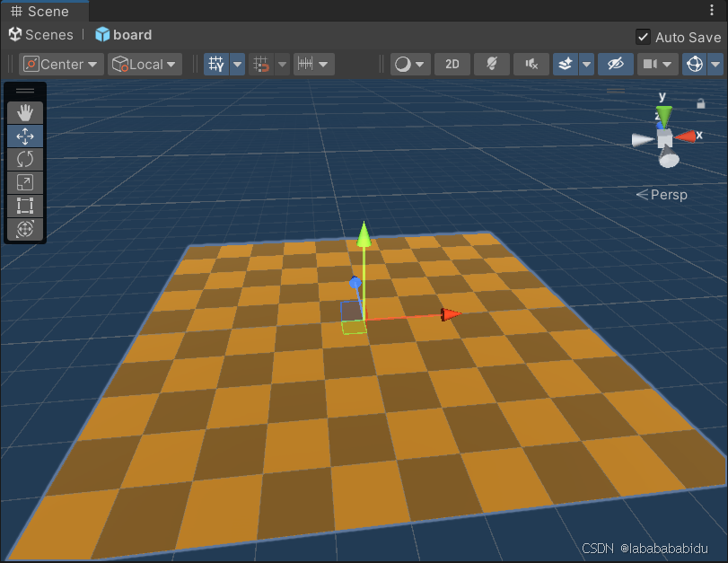Click the blue Z axis gizmo cone

[x=659, y=126]
